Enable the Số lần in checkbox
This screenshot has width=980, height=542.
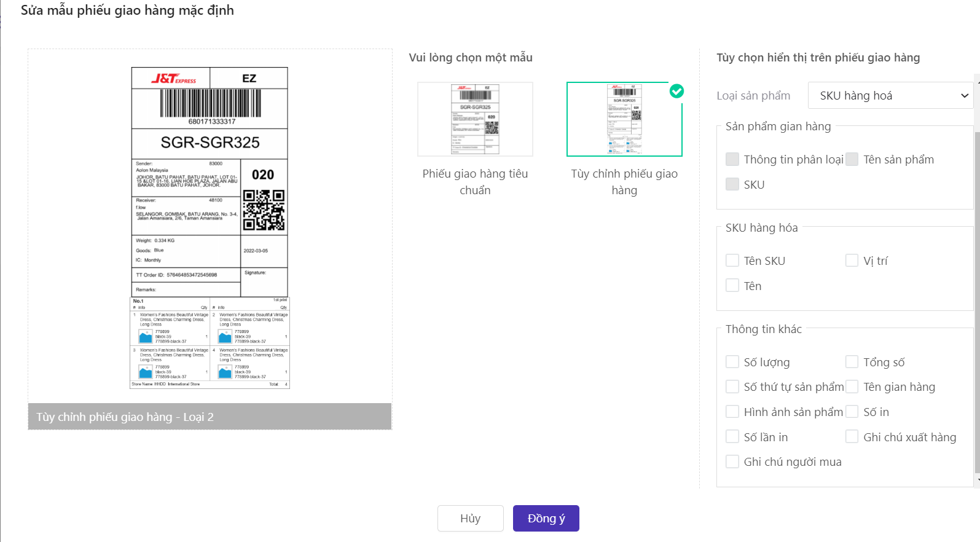click(732, 437)
